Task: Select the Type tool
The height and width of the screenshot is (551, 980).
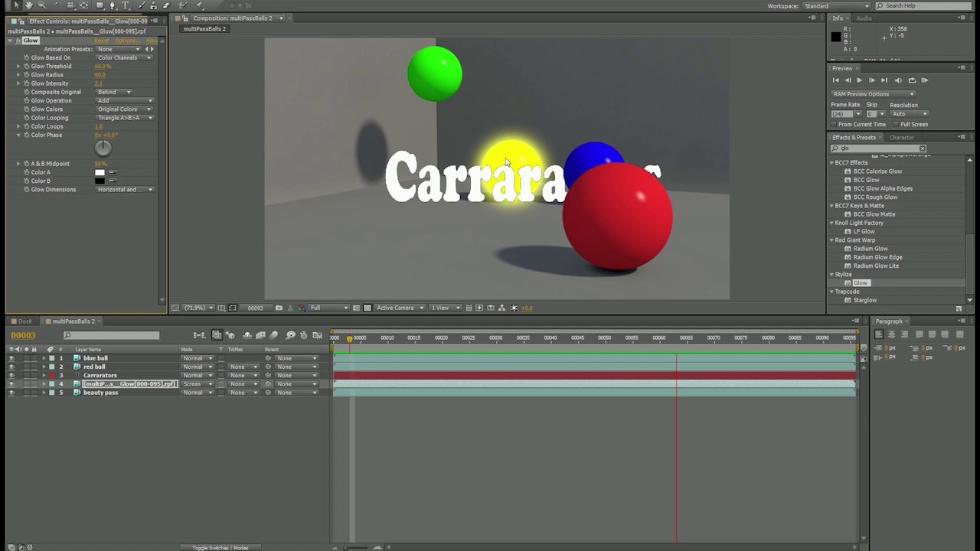Action: 126,5
